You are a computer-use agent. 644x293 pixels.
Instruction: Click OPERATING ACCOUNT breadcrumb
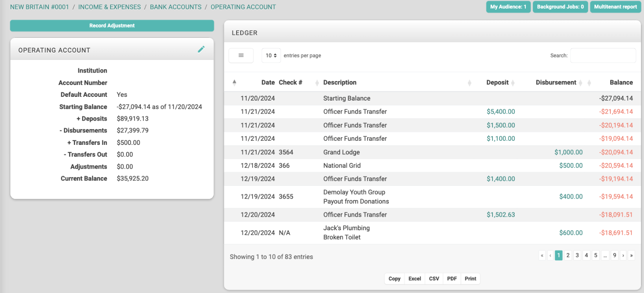[243, 7]
